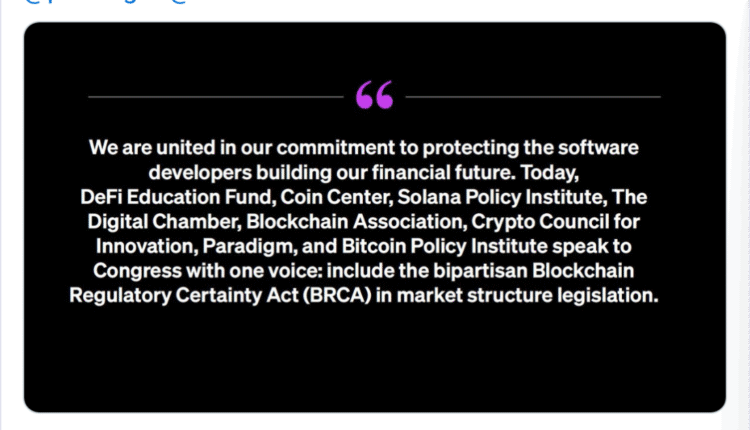Click the horizontal line right of the quote mark
Screen dimensions: 750x430
point(533,97)
